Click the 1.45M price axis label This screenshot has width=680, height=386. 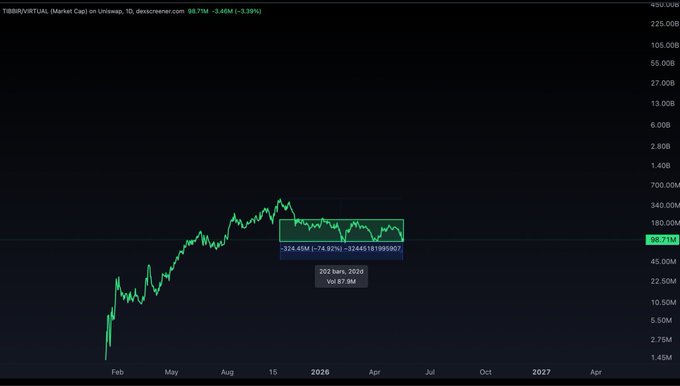coord(661,358)
